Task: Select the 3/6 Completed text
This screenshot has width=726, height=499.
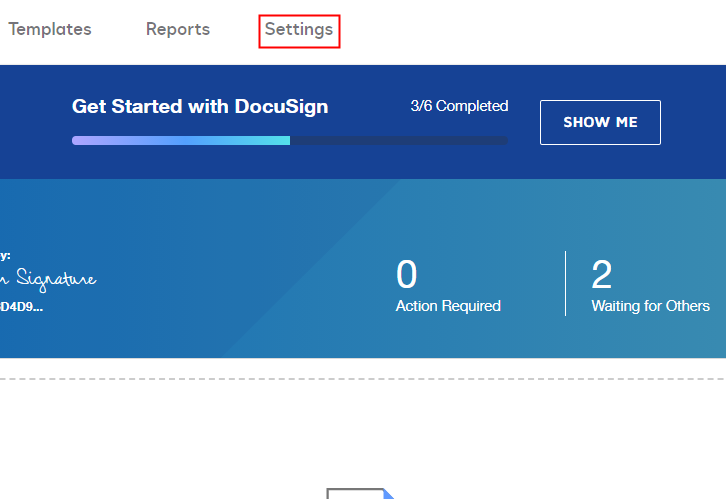Action: click(x=459, y=106)
